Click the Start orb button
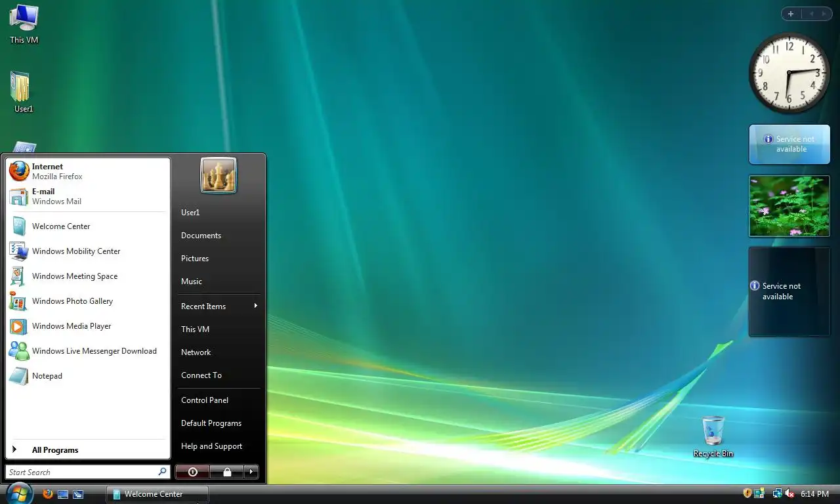 [19, 493]
